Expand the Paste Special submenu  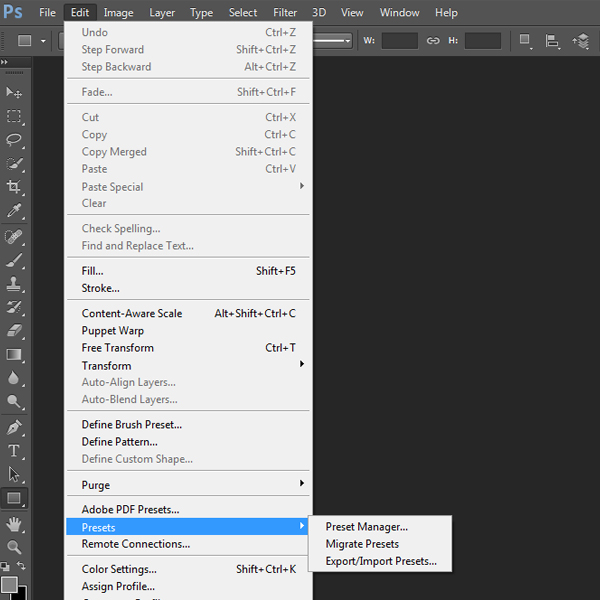tap(188, 186)
